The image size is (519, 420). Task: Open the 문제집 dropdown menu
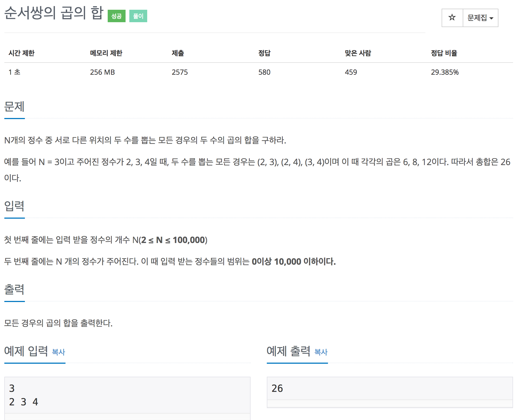click(480, 18)
